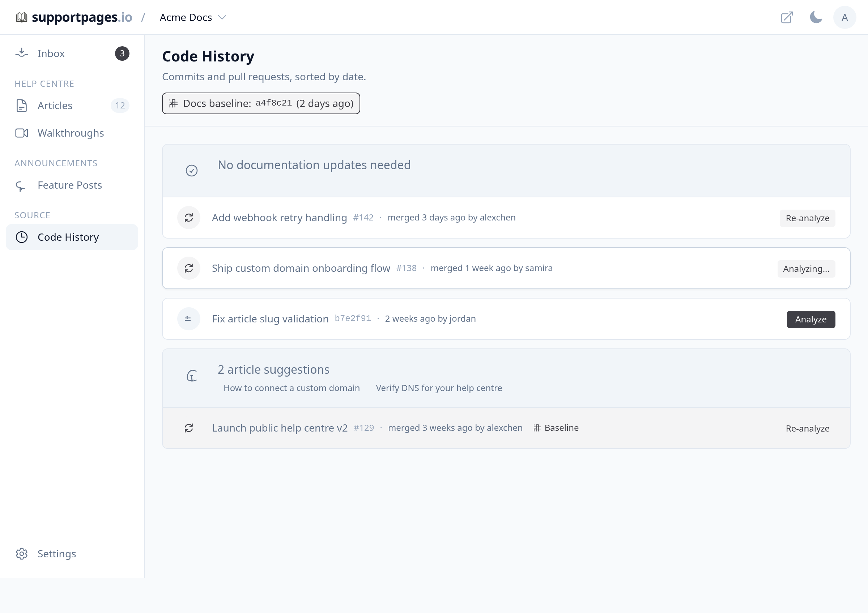Open Feature Posts under Announcements
Screen dimensions: 868x613
(72, 185)
